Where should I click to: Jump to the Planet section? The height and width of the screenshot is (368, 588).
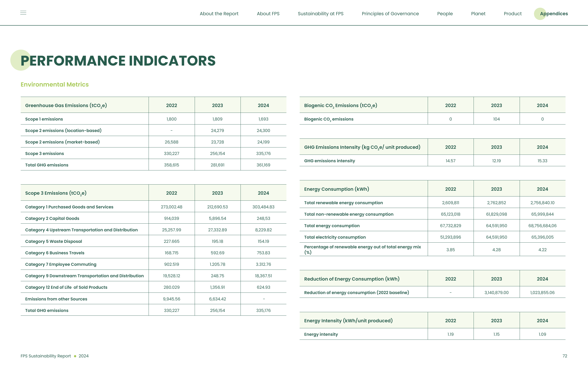click(478, 14)
